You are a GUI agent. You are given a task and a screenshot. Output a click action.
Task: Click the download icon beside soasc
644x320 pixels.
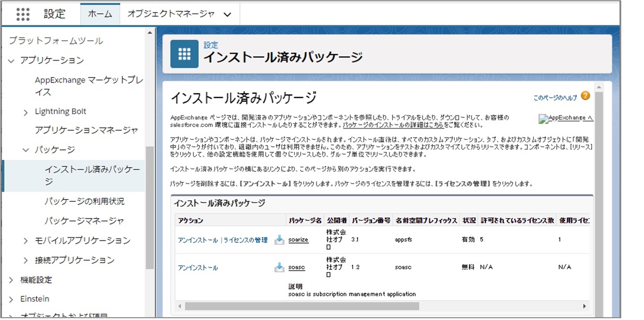(x=279, y=267)
